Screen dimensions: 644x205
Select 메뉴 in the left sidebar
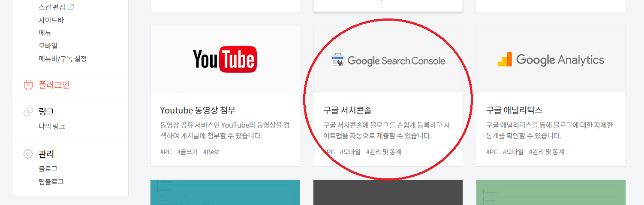tap(45, 33)
